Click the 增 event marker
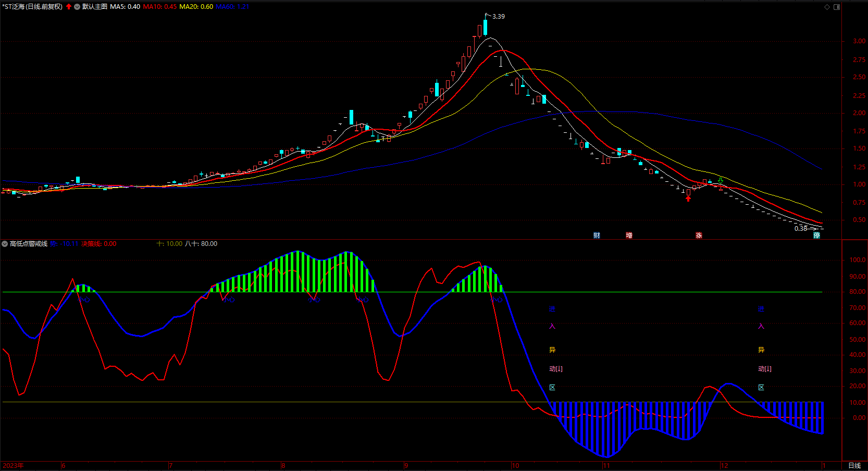This screenshot has width=868, height=471. [x=629, y=235]
